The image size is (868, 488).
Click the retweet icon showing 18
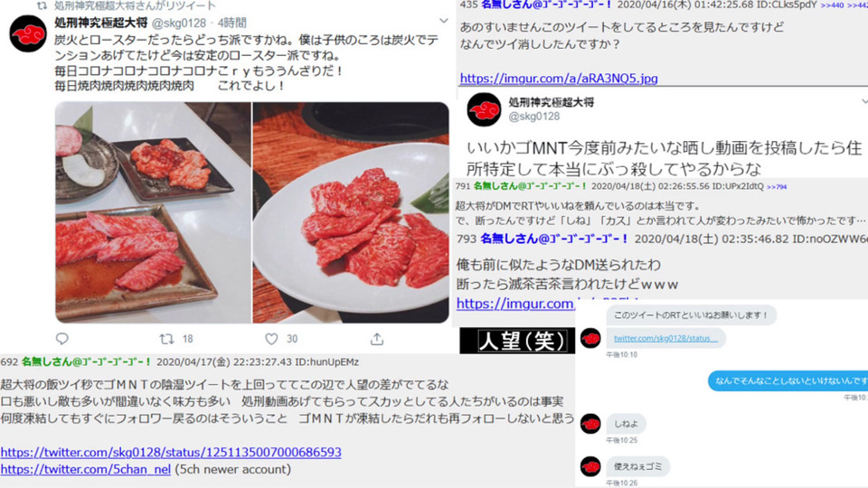tap(166, 339)
